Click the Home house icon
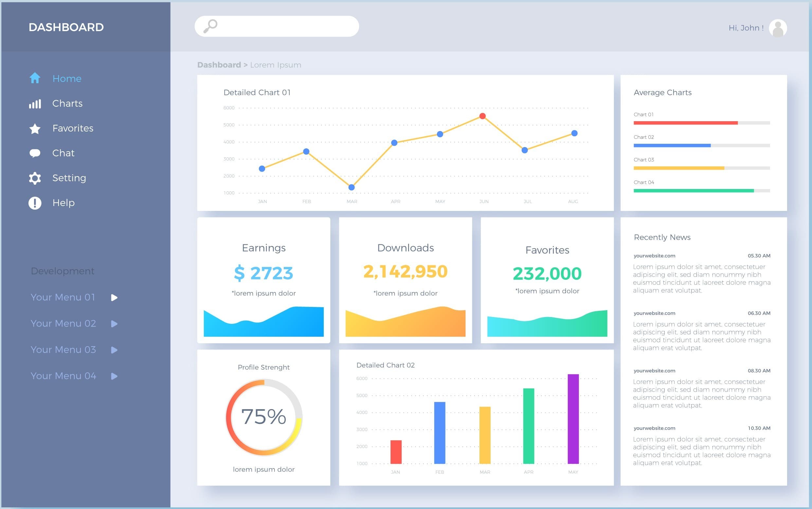The image size is (812, 509). click(x=35, y=78)
